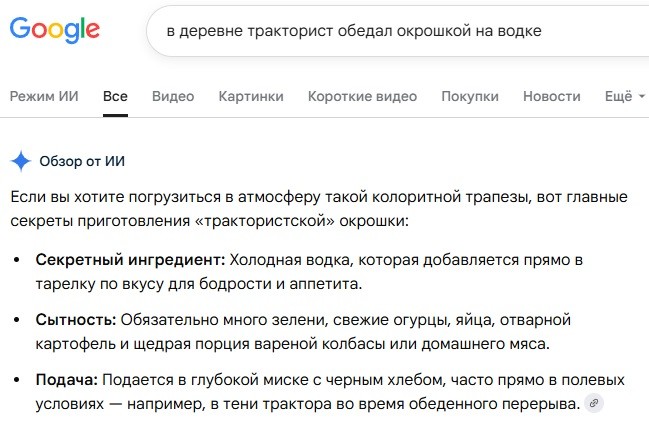Go to the Картинки tab
The width and height of the screenshot is (649, 441).
(251, 96)
